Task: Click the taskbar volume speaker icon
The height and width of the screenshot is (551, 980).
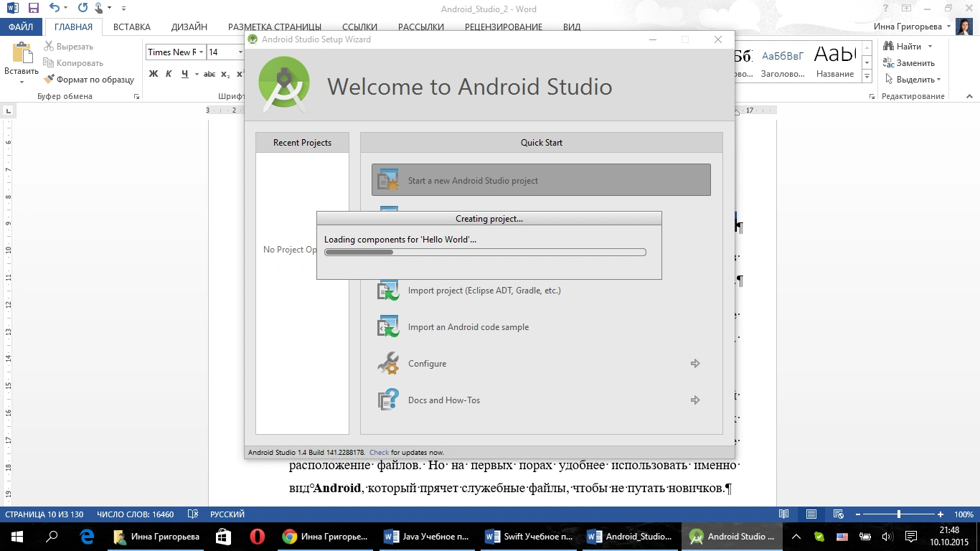Action: tap(887, 536)
